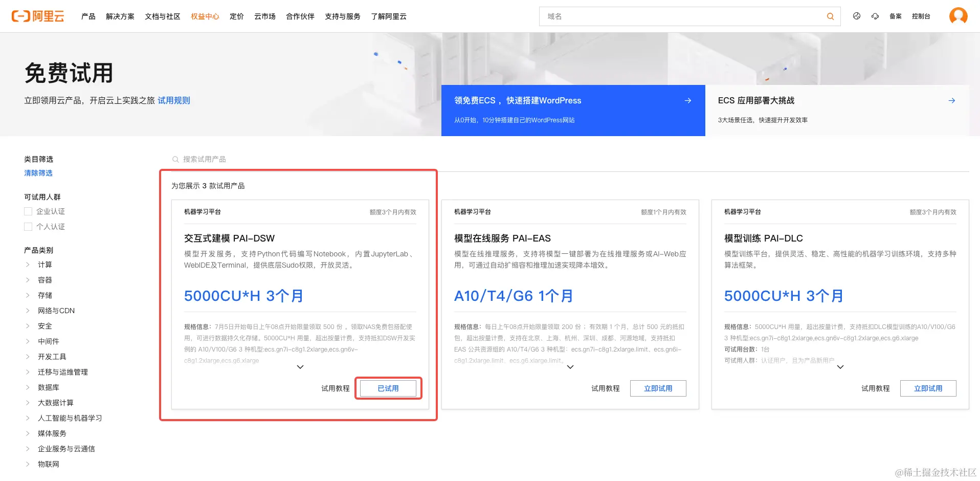The height and width of the screenshot is (481, 980).
Task: Tick the 企业认证 checkbox
Action: [28, 211]
